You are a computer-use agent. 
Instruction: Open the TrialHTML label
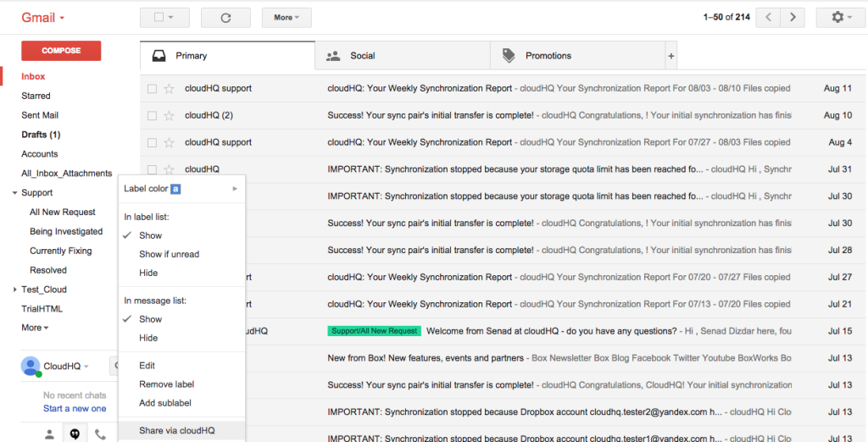pyautogui.click(x=42, y=309)
